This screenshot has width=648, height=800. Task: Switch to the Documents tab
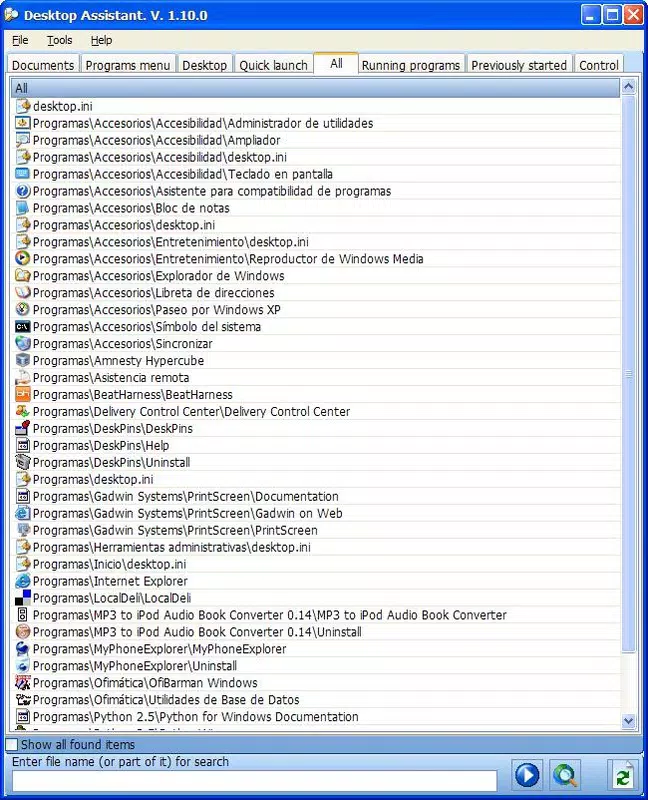pyautogui.click(x=43, y=65)
